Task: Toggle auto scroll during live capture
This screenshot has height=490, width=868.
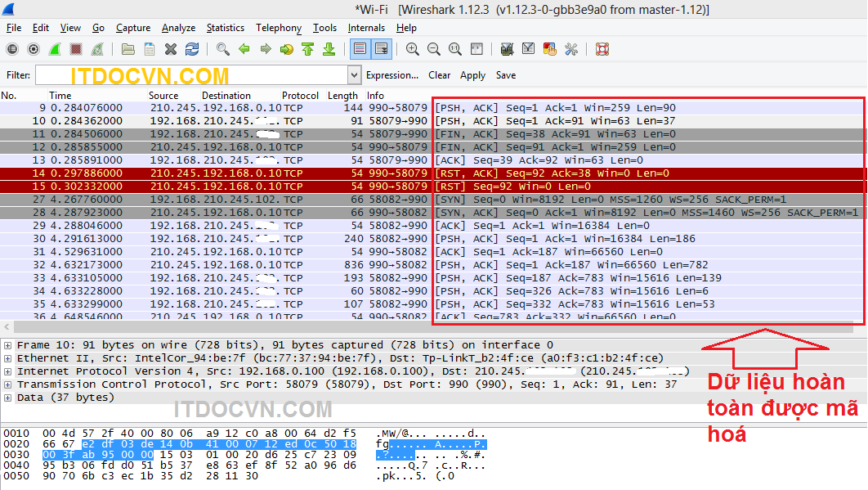Action: coord(381,49)
